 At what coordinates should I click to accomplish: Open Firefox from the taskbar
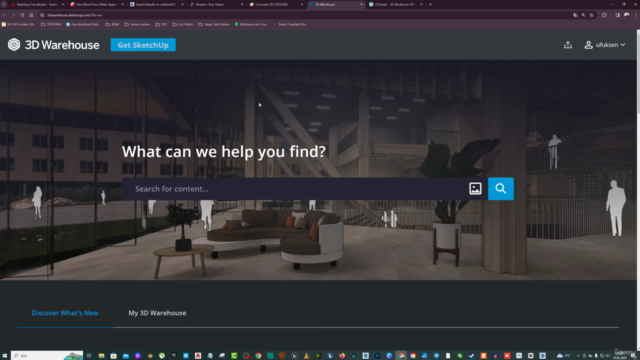342,356
